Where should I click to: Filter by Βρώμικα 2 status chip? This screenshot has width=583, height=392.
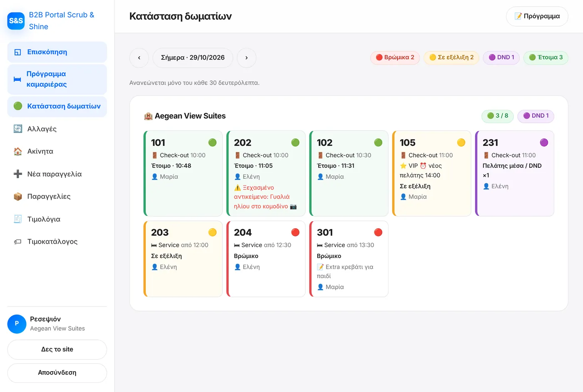[395, 57]
